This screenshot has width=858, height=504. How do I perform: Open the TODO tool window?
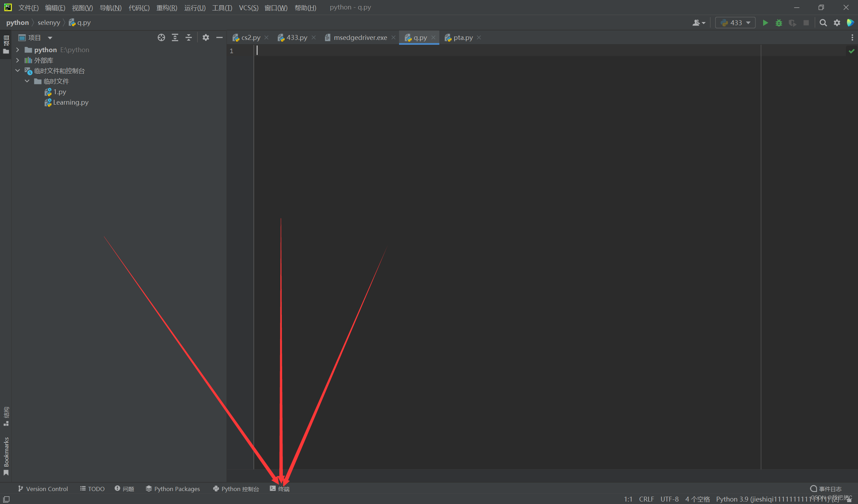(x=92, y=489)
